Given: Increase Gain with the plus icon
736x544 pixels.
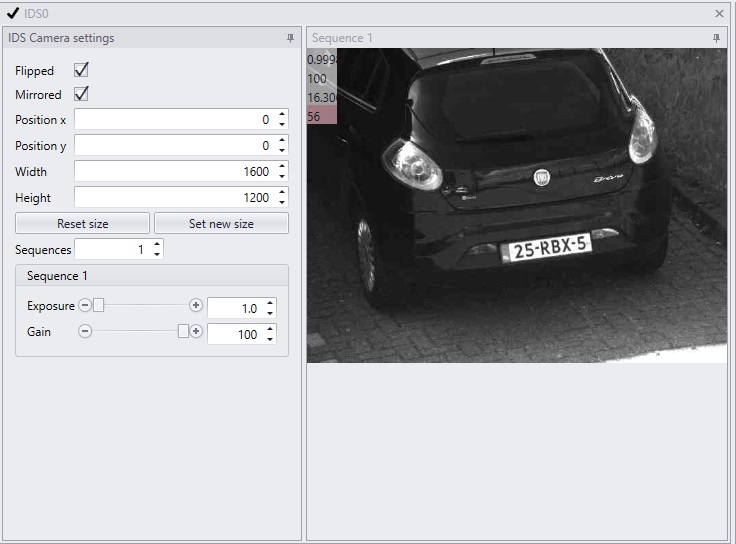Looking at the screenshot, I should 196,331.
